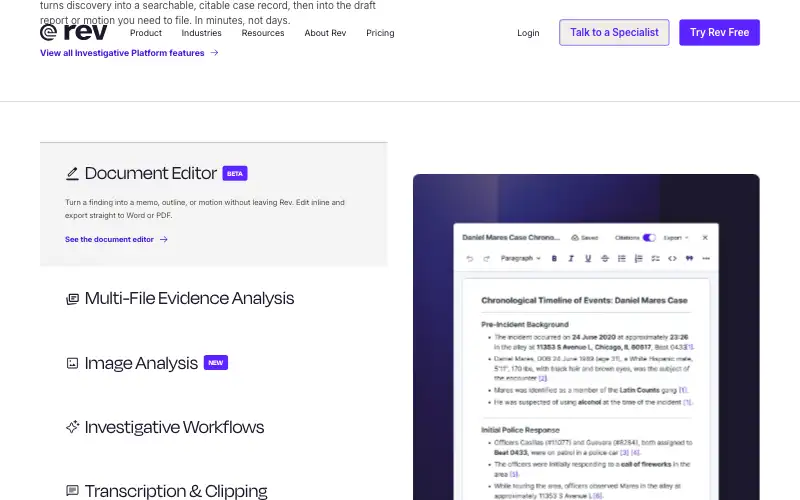This screenshot has height=500, width=800.
Task: Click the Talk to a Specialist button
Action: [614, 32]
